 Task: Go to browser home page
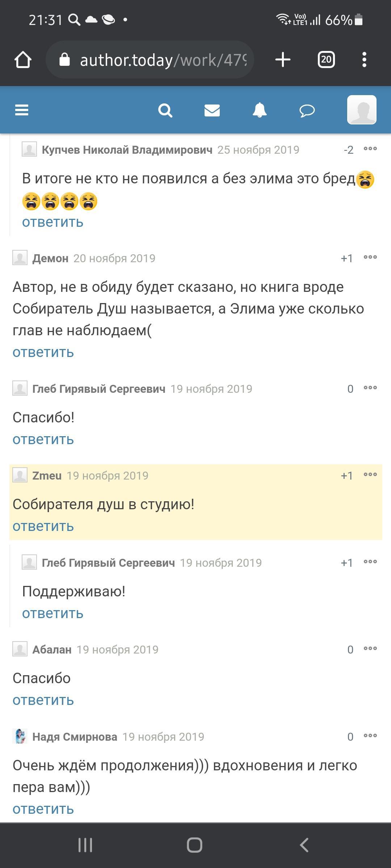pyautogui.click(x=23, y=60)
